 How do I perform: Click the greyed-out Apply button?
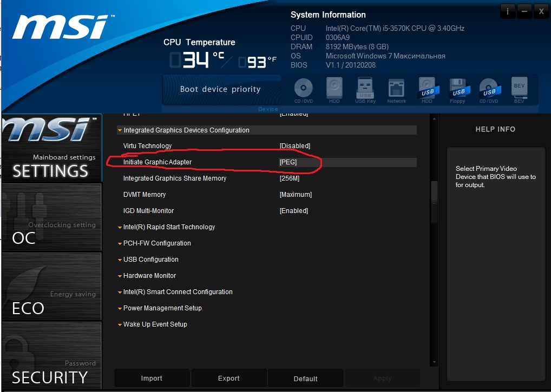pos(382,378)
